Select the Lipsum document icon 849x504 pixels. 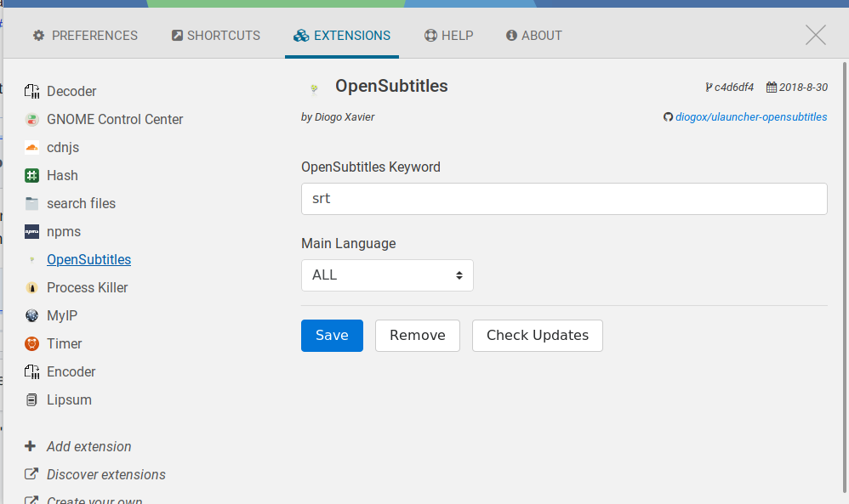coord(32,399)
